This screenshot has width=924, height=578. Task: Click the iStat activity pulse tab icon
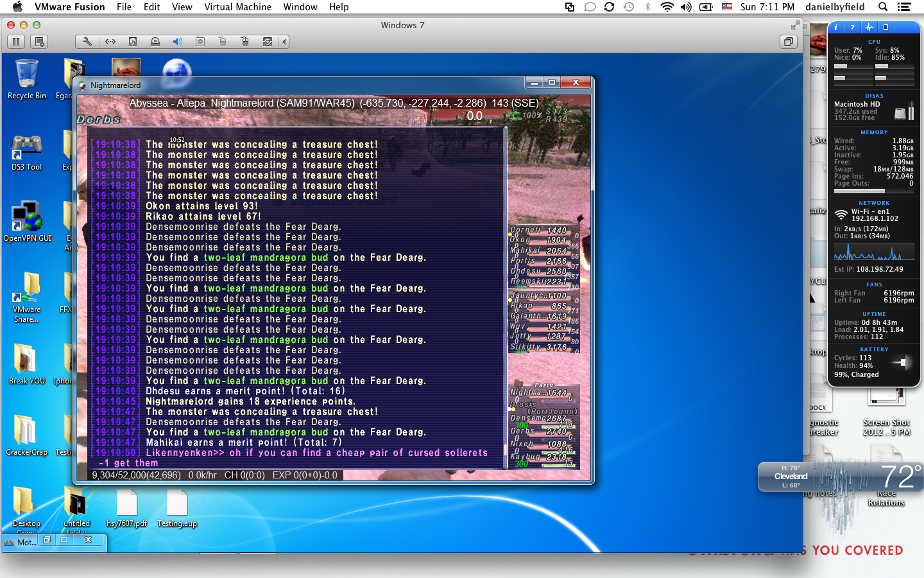(x=869, y=27)
